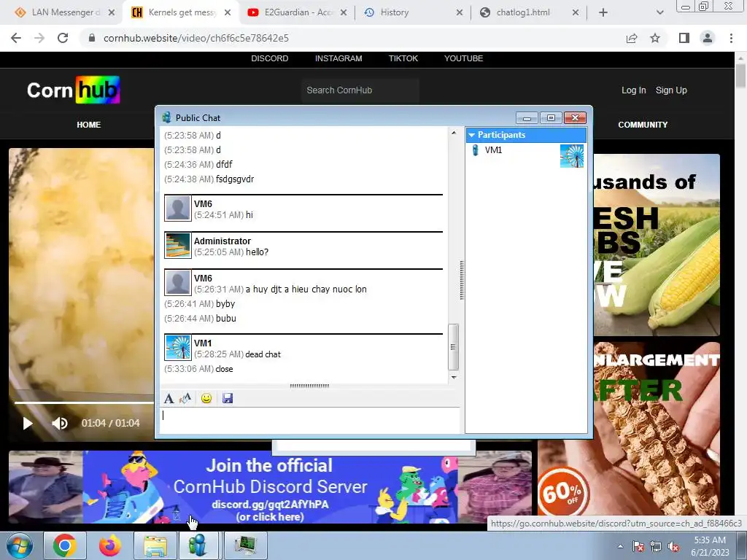Click the Sign Up link
The image size is (747, 560).
tap(671, 90)
